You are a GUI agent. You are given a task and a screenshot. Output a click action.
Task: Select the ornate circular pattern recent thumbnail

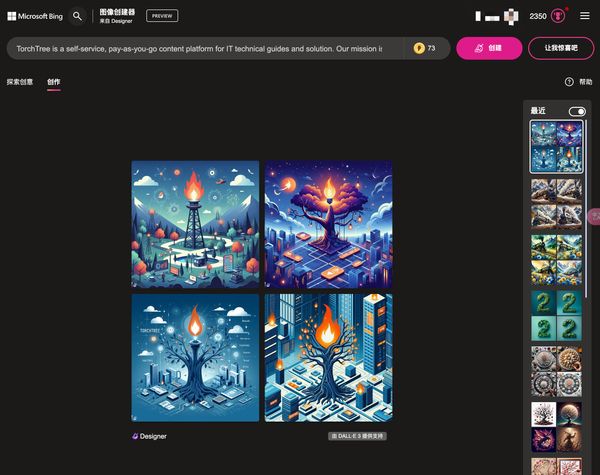coord(556,372)
